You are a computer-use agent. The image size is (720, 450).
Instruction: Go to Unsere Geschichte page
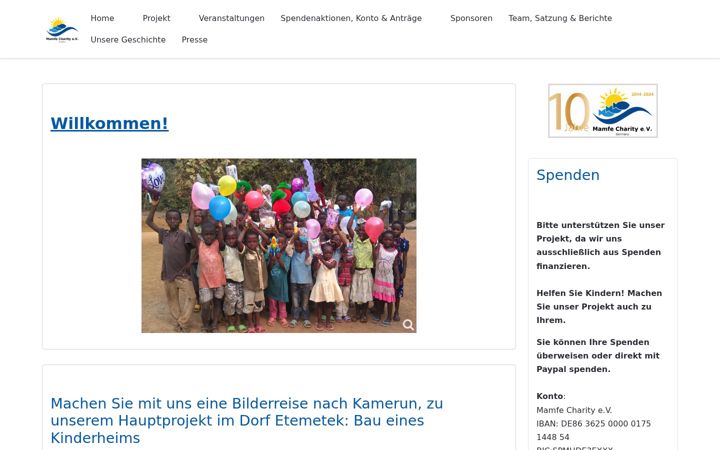pos(128,40)
